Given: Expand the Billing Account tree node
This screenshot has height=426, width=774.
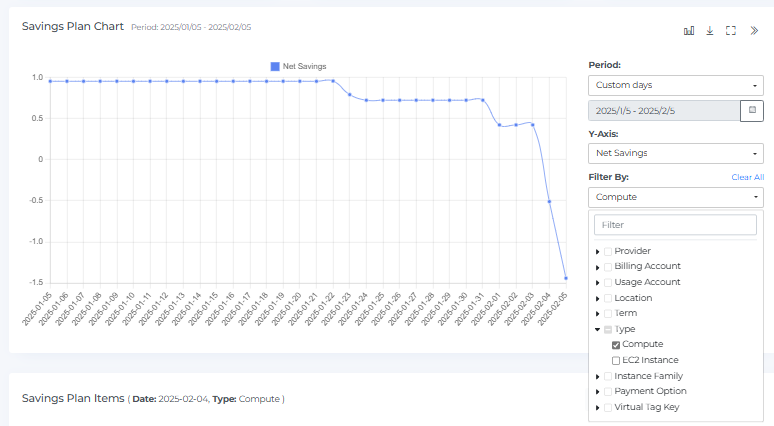Looking at the screenshot, I should 598,267.
